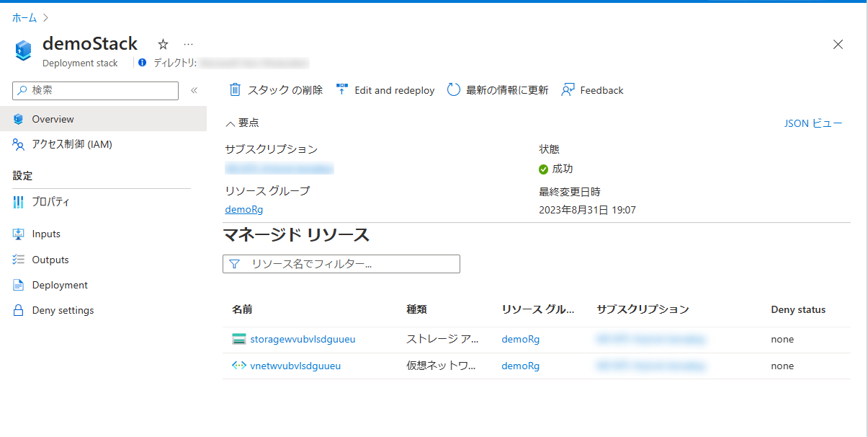Click the directory info icon
Screen dimensions: 868x437
tap(142, 63)
